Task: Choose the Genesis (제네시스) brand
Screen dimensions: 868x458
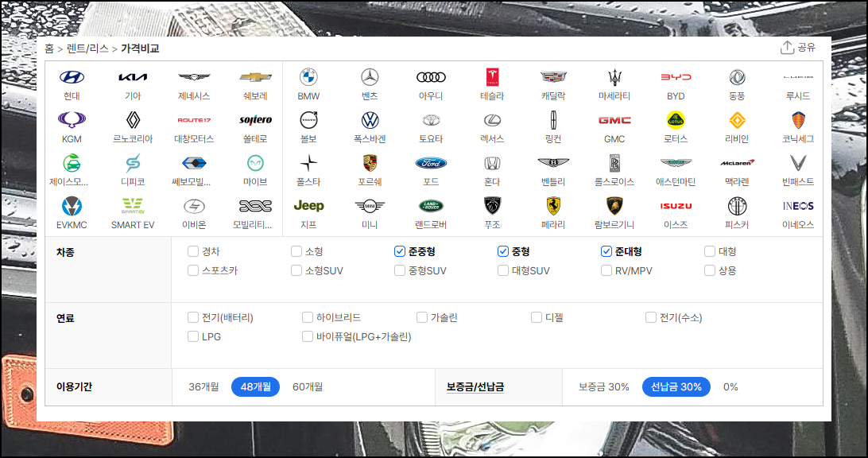Action: point(194,78)
